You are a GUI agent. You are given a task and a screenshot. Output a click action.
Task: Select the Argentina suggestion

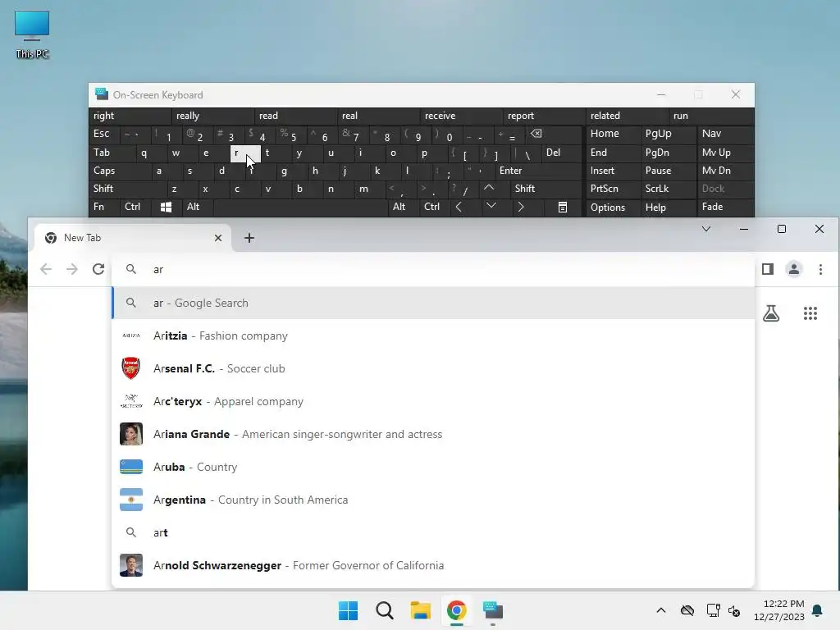click(433, 500)
